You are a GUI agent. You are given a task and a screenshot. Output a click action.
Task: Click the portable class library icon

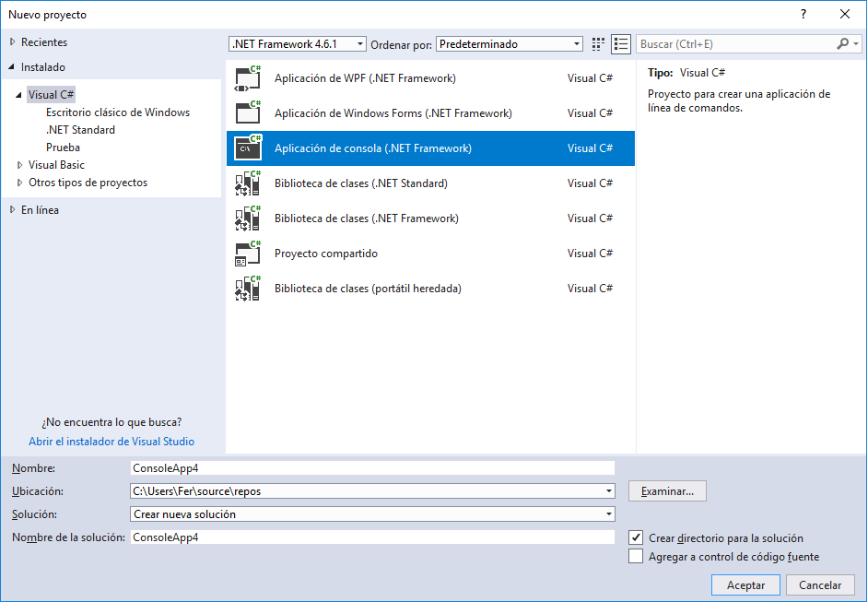[248, 289]
